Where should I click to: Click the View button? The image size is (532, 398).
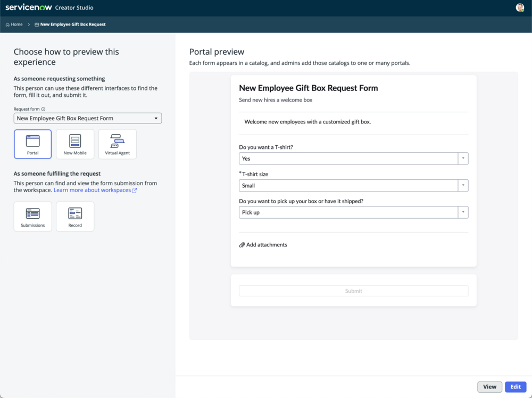(x=489, y=387)
